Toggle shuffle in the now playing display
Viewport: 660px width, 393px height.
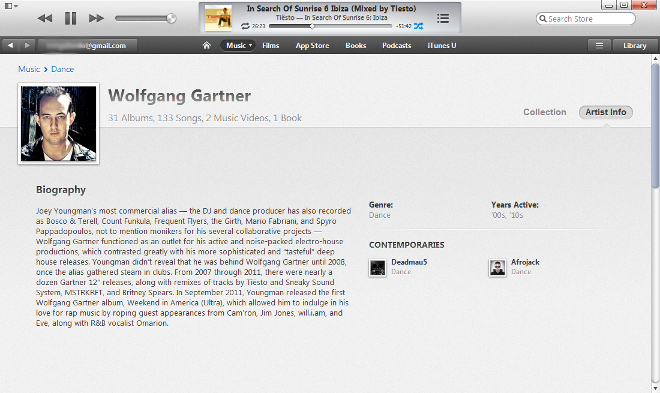[x=418, y=26]
